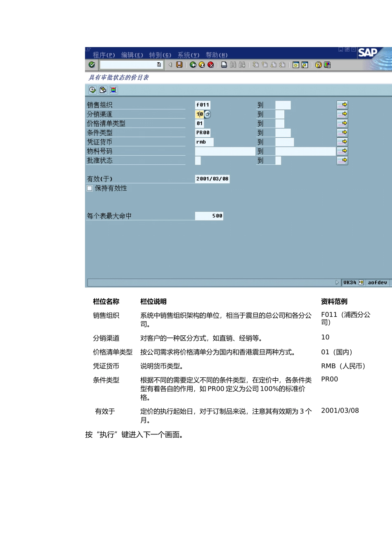This screenshot has width=392, height=555.
Task: Click the 价格清单类型 upper-limit 到 field
Action: click(x=280, y=123)
